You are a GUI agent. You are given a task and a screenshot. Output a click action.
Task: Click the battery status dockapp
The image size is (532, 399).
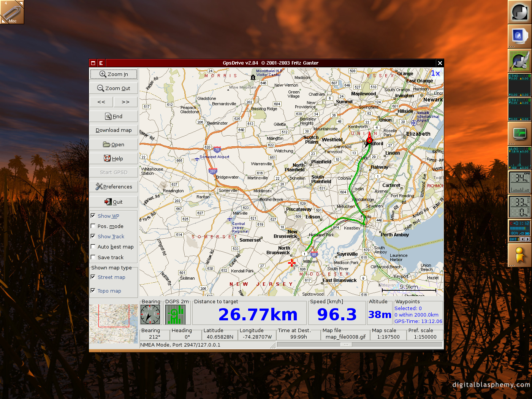click(x=519, y=231)
